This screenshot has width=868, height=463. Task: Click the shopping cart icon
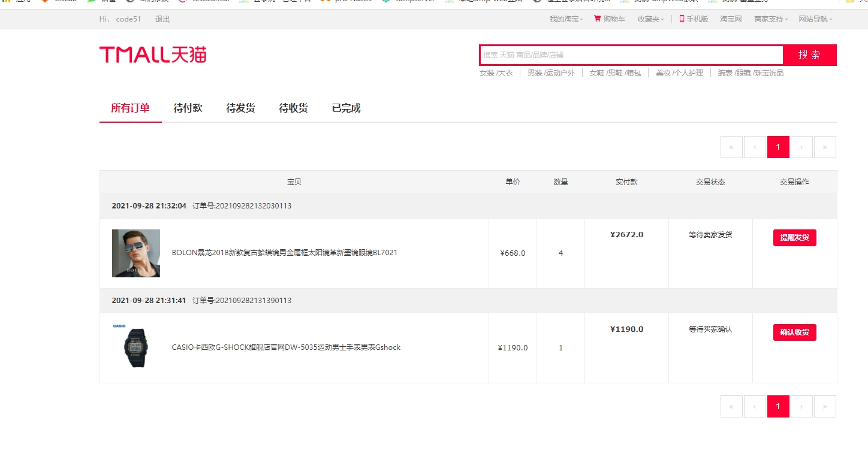click(x=597, y=19)
